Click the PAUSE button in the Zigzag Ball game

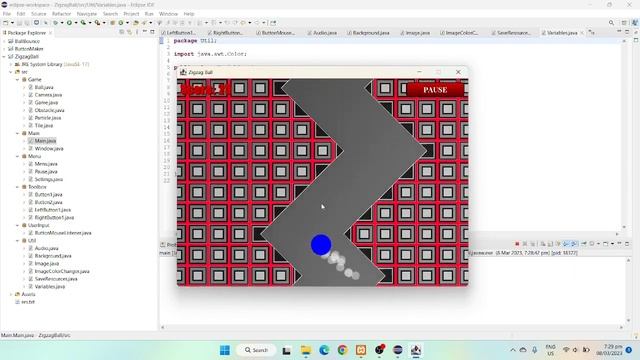coord(435,90)
